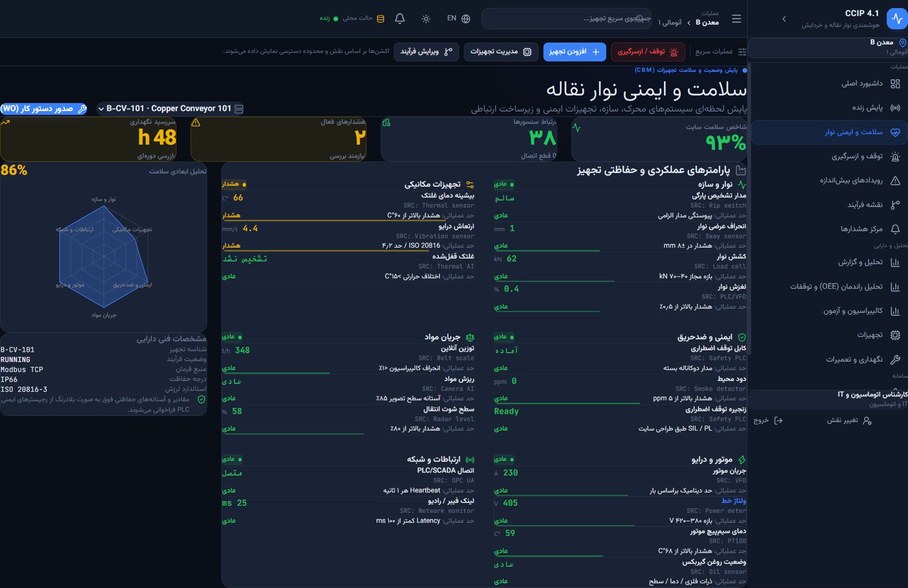This screenshot has width=908, height=588.
Task: Click the health radar chart
Action: pos(104,257)
